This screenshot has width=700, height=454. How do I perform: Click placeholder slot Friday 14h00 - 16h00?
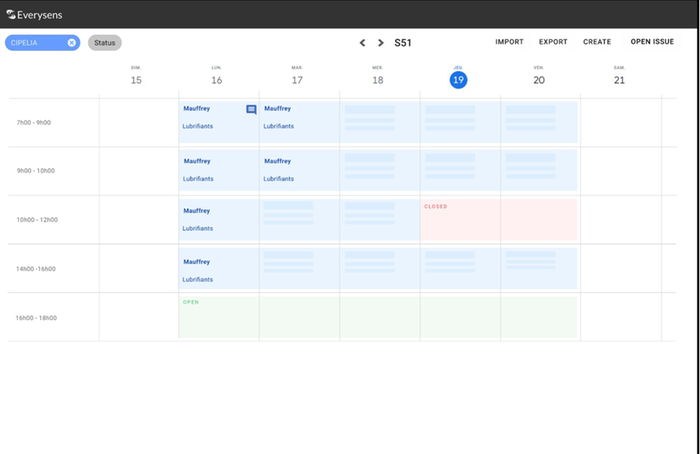tap(539, 268)
